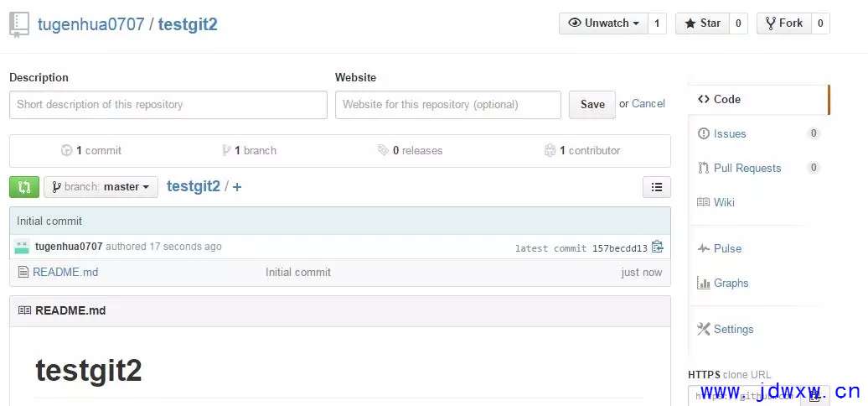Open the Unwatch dropdown
The width and height of the screenshot is (868, 406).
tap(603, 23)
